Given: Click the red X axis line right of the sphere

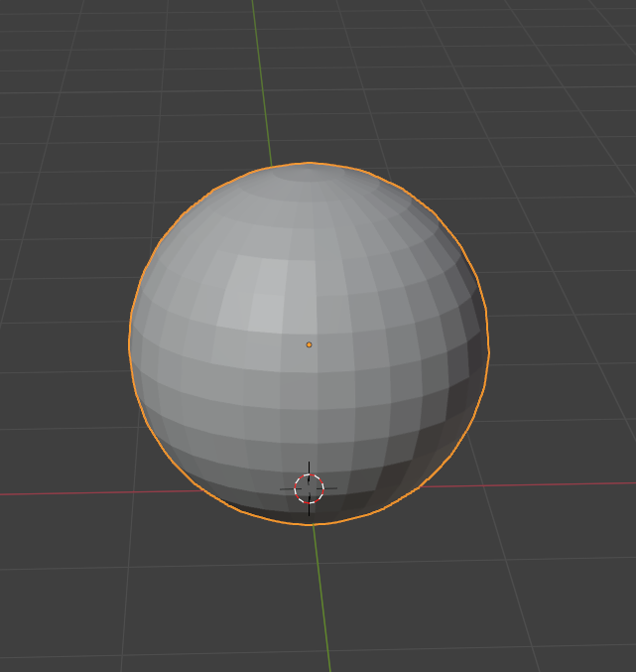Looking at the screenshot, I should click(x=566, y=484).
